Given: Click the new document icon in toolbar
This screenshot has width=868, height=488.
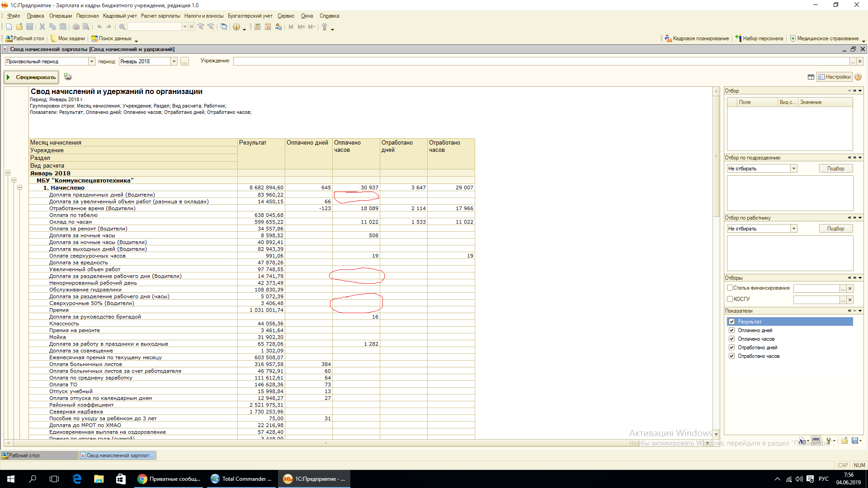Looking at the screenshot, I should click(x=9, y=27).
